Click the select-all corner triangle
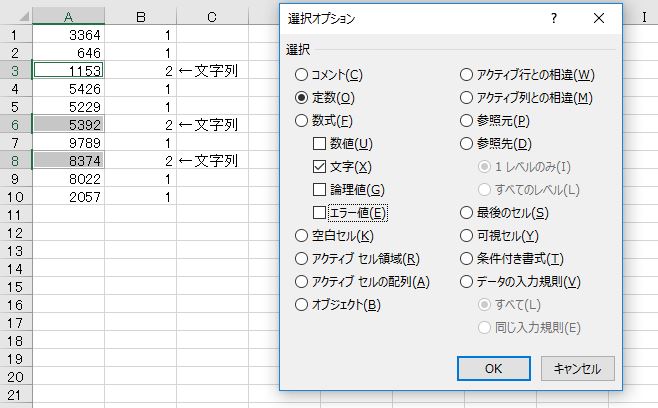The height and width of the screenshot is (408, 658). pyautogui.click(x=23, y=16)
